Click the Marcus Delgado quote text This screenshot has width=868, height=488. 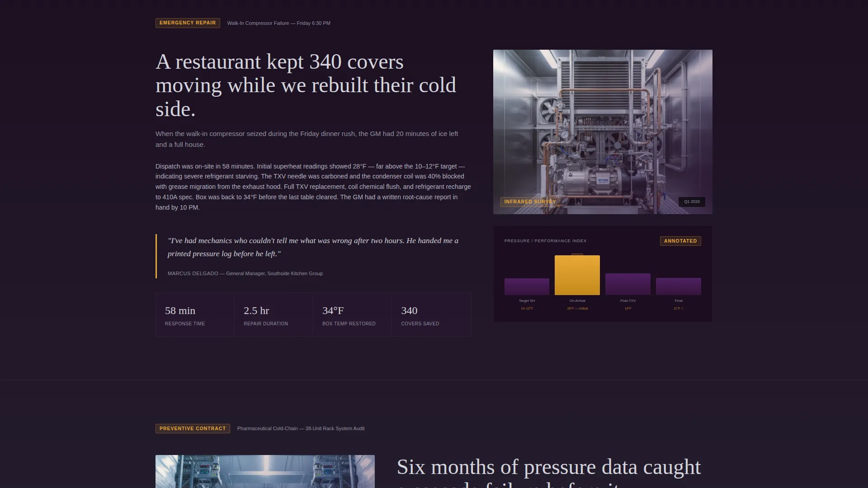313,247
